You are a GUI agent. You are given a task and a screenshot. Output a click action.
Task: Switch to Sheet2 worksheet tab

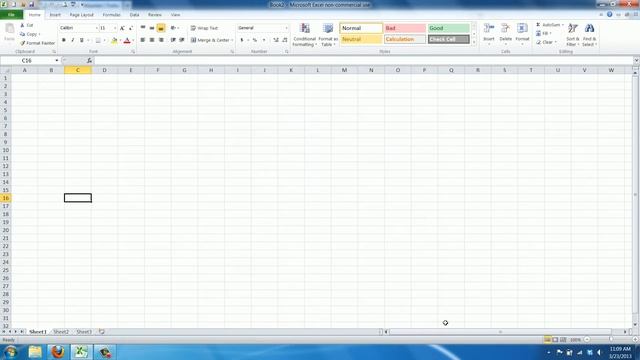coord(61,332)
